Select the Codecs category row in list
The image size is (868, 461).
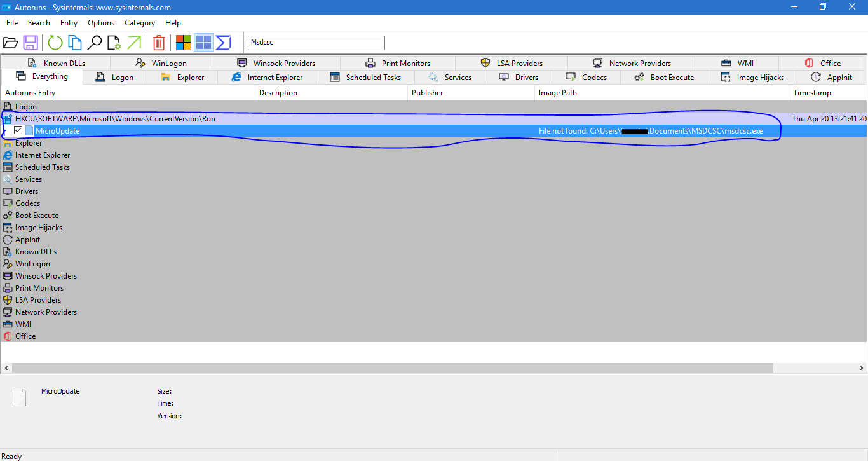pyautogui.click(x=434, y=203)
